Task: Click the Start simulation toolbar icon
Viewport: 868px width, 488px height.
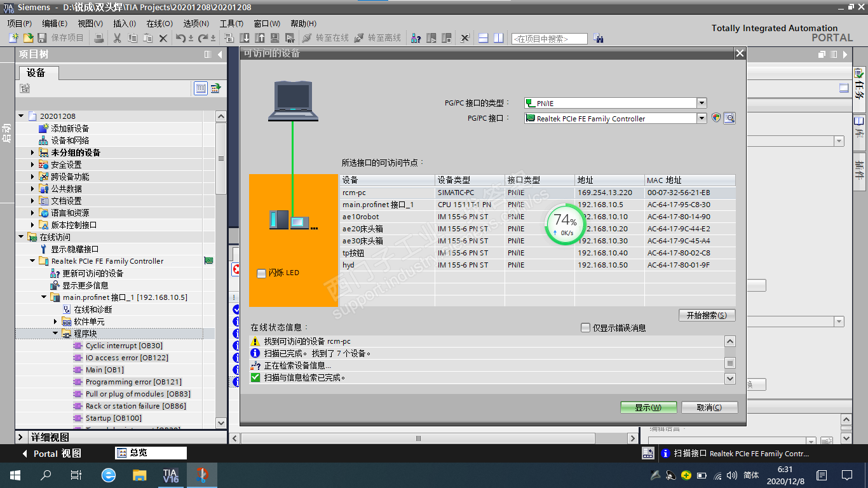Action: (275, 38)
